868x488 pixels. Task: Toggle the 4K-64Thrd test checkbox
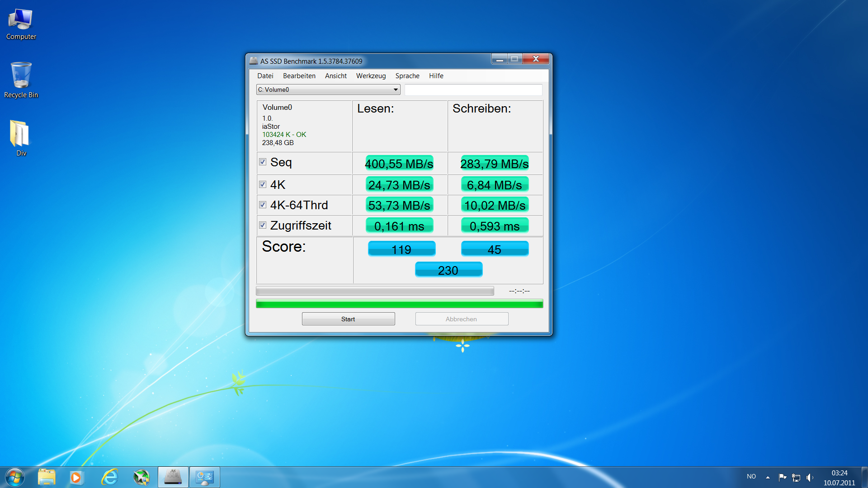point(263,205)
